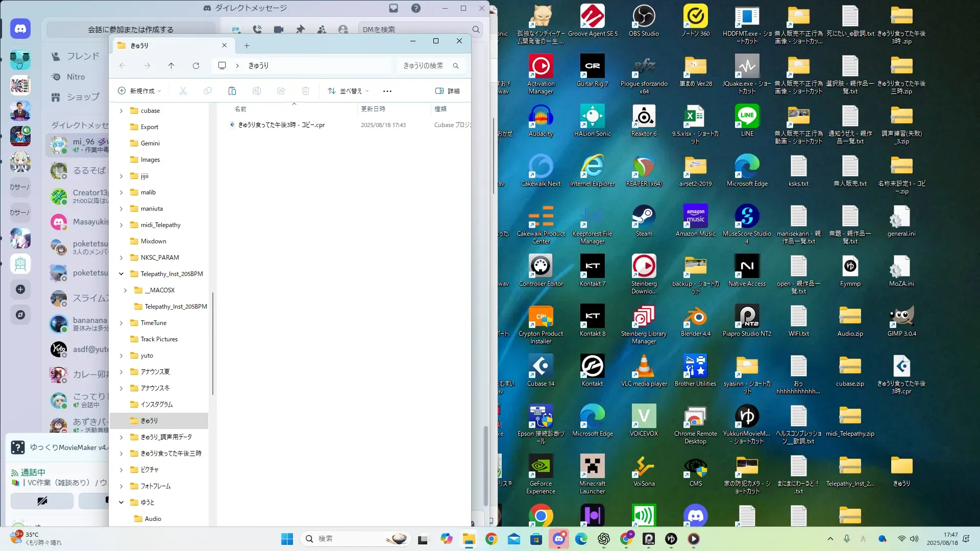Open the 新規作成 dropdown

139,91
